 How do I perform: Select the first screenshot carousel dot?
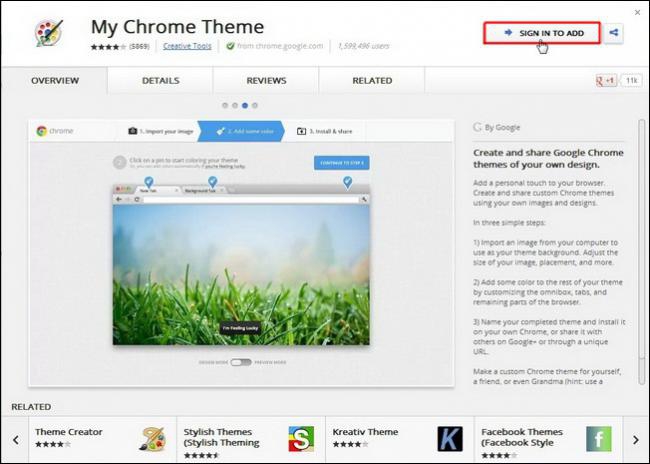tap(225, 105)
